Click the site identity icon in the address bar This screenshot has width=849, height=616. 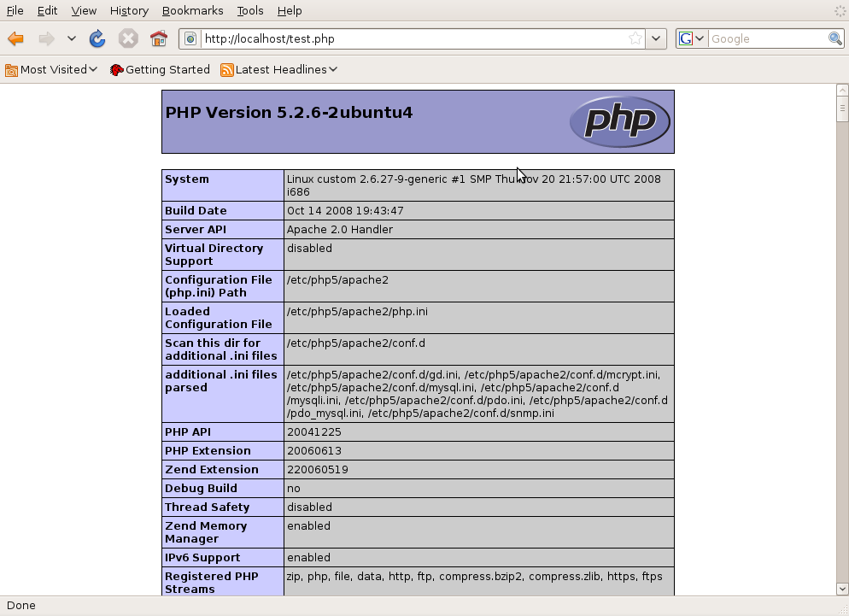click(x=190, y=39)
